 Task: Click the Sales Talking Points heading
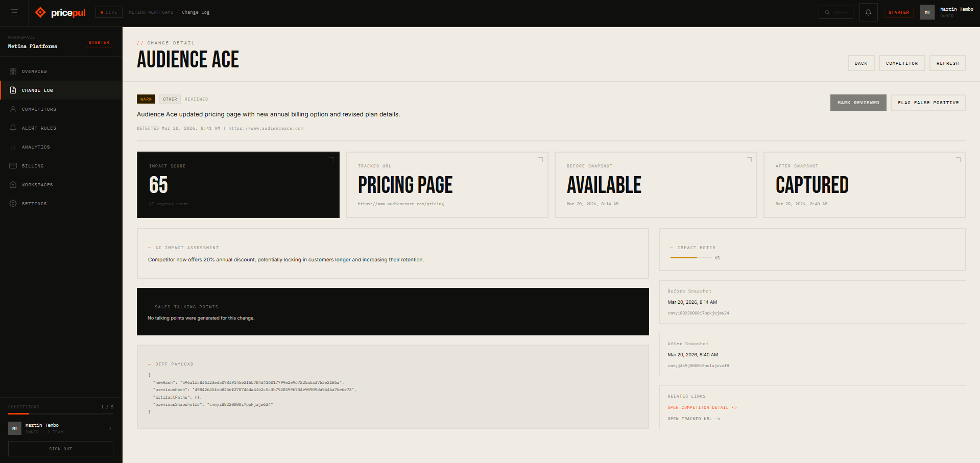[x=186, y=307]
